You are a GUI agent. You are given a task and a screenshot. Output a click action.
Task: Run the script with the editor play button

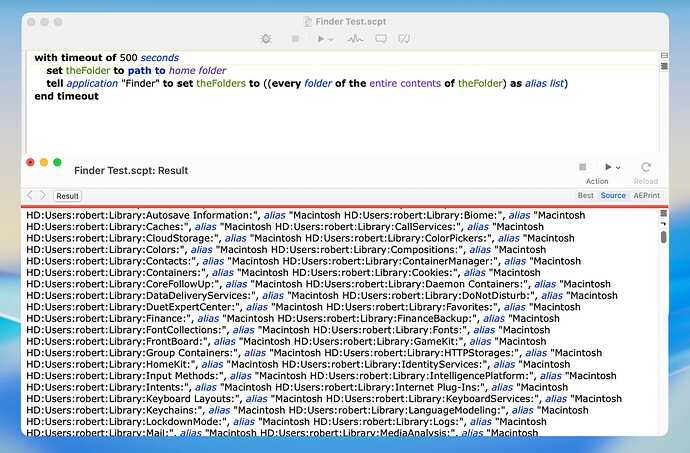[321, 39]
